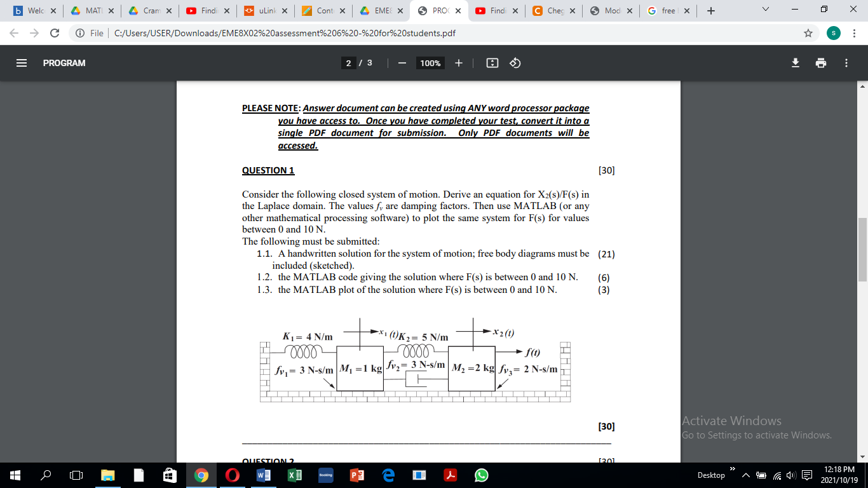This screenshot has height=488, width=868.
Task: Switch to the Welc tab
Action: tap(34, 11)
